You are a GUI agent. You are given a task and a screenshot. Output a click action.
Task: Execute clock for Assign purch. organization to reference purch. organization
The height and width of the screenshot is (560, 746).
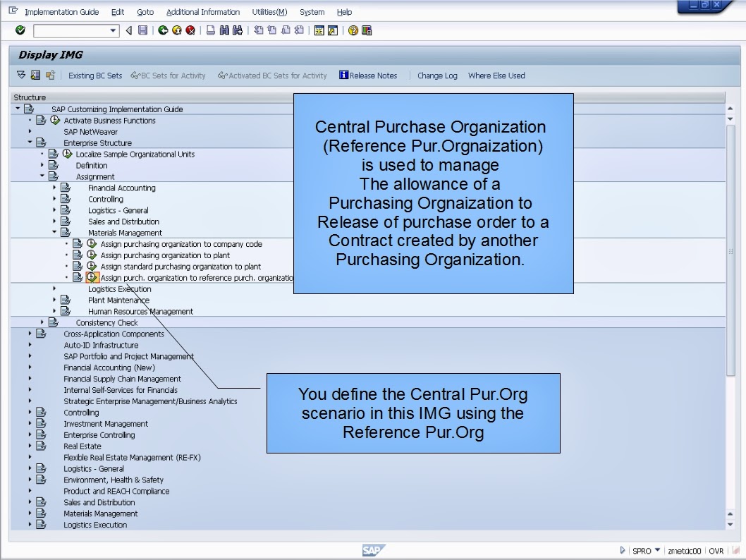(x=92, y=277)
